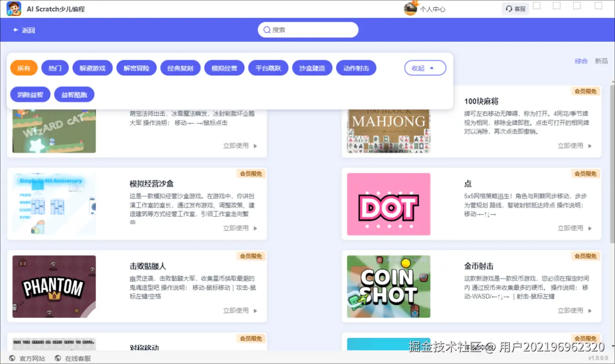Select the 经典复刻 category filter

181,68
